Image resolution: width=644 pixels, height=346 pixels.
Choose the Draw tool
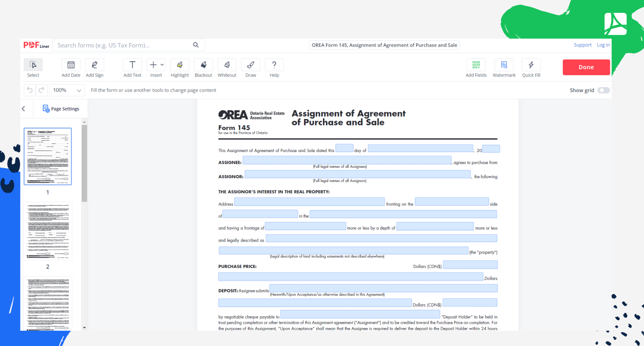click(x=251, y=68)
